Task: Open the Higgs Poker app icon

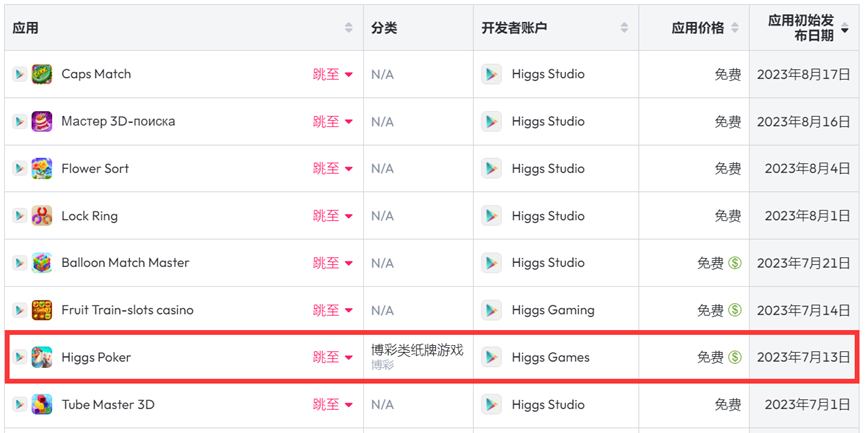Action: [42, 357]
